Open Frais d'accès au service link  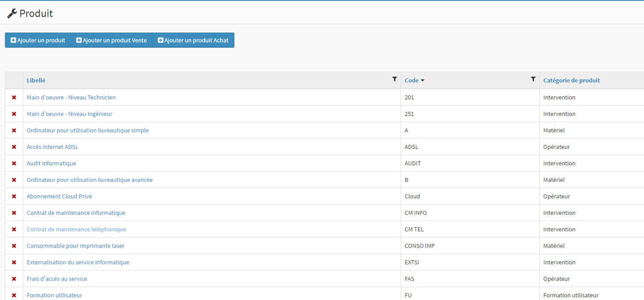[x=57, y=279]
